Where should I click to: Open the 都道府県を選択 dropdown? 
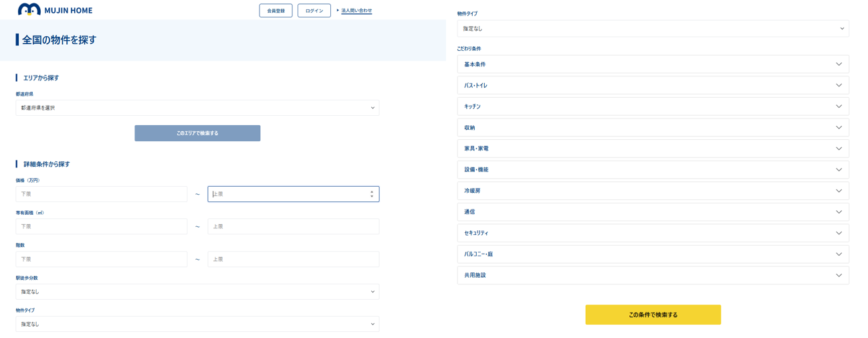197,108
